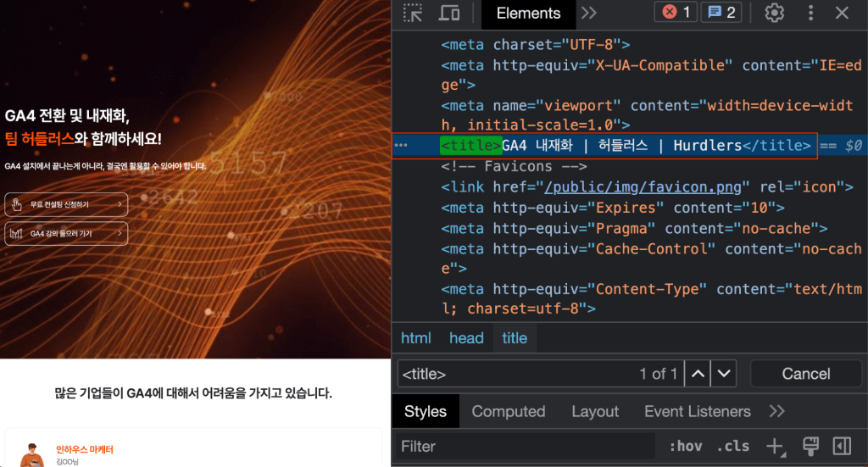Go to next search result
Image resolution: width=868 pixels, height=467 pixels.
[x=724, y=374]
